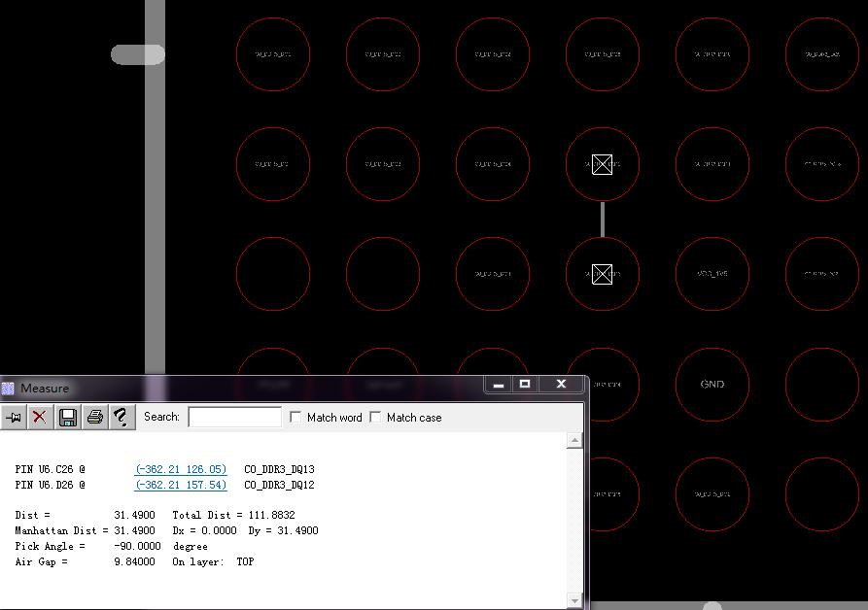Open help with the question mark icon

coord(122,417)
